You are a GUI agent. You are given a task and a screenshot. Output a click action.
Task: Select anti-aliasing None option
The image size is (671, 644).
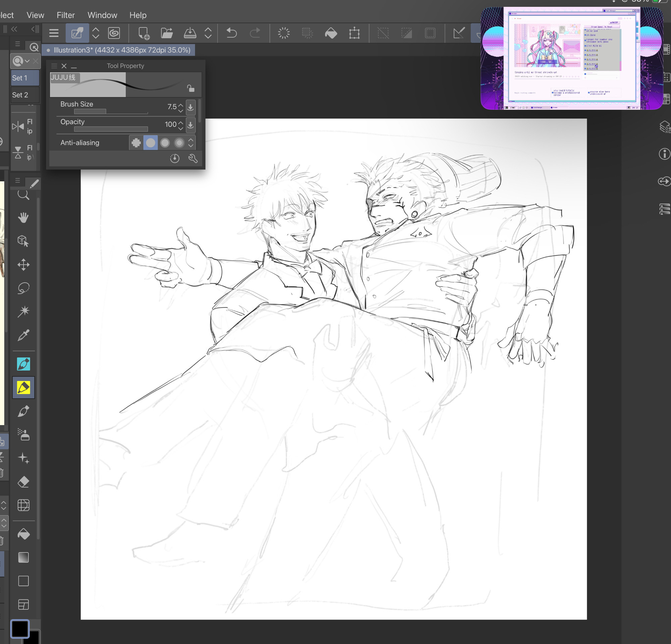click(x=136, y=143)
